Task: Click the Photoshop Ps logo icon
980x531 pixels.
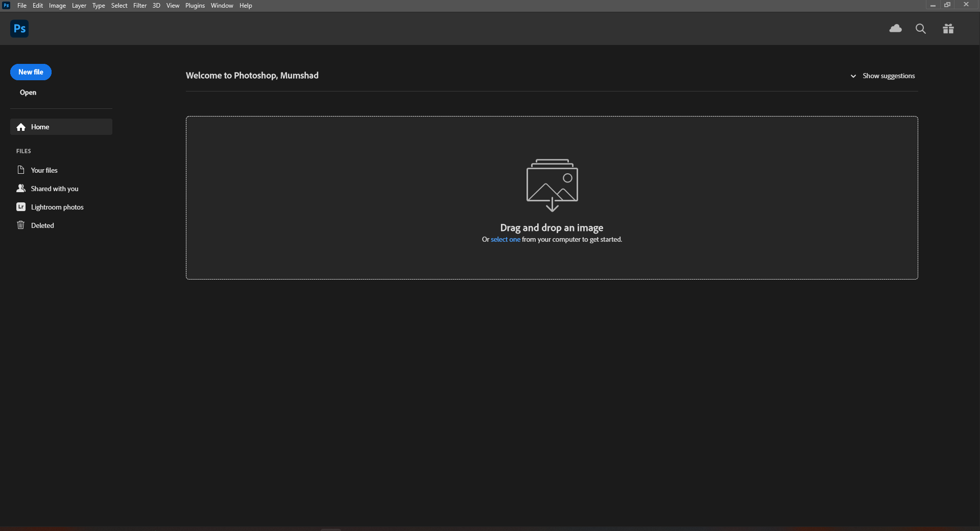Action: [19, 29]
